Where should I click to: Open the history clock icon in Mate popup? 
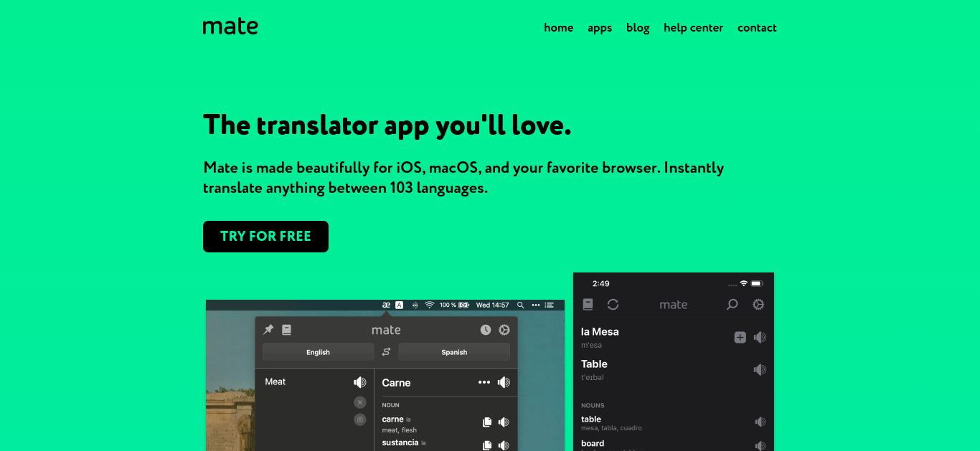click(x=486, y=330)
